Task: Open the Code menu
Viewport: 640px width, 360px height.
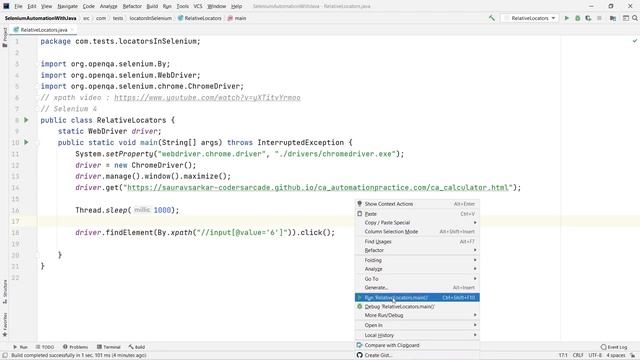Action: [89, 6]
